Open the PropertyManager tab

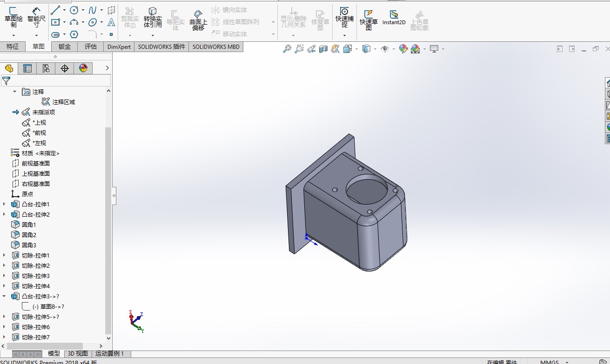coord(27,68)
